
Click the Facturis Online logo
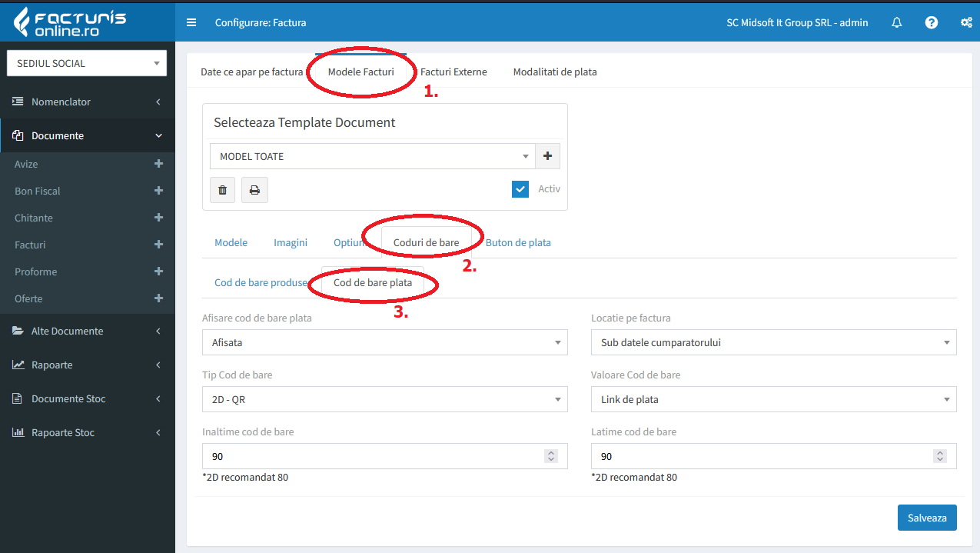point(70,22)
